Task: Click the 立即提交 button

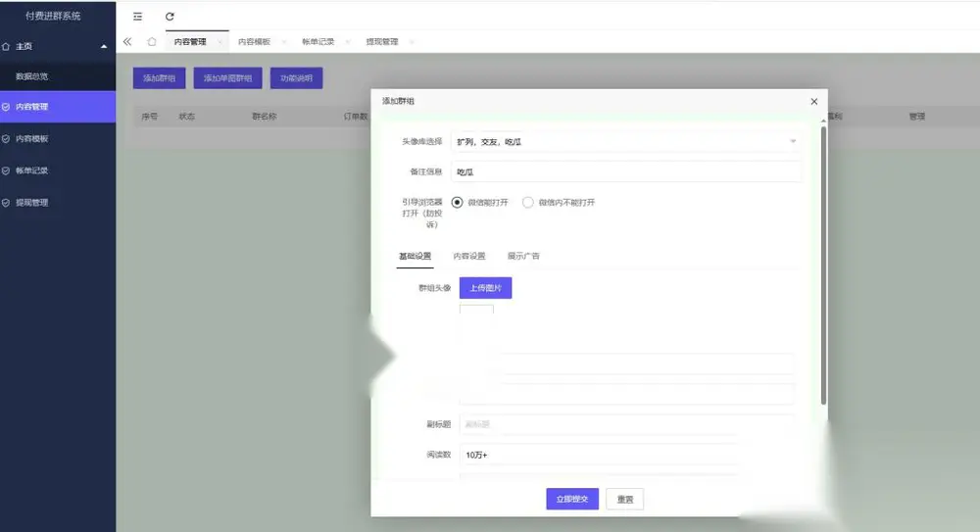Action: click(572, 499)
